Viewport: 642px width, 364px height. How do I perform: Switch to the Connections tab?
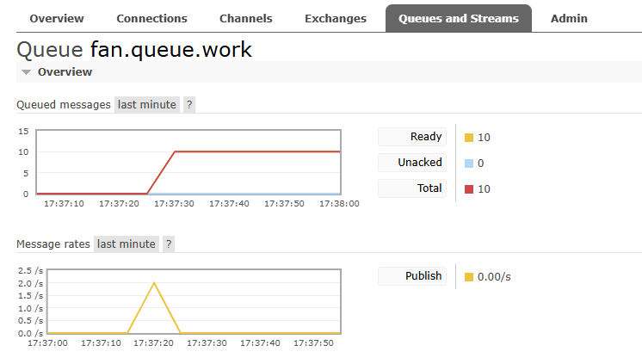pyautogui.click(x=152, y=18)
